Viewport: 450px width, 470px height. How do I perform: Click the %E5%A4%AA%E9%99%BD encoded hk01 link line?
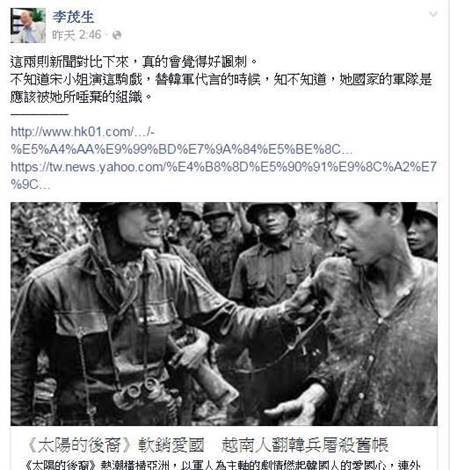[x=181, y=149]
